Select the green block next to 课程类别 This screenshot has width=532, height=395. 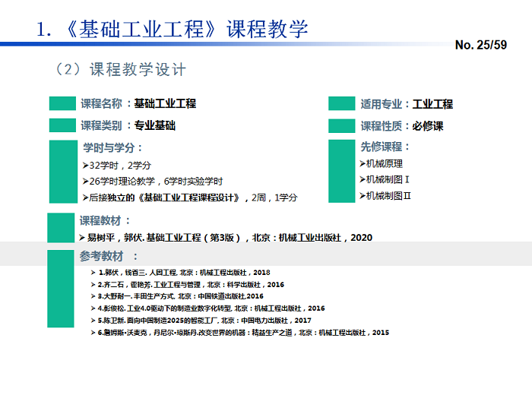62,125
